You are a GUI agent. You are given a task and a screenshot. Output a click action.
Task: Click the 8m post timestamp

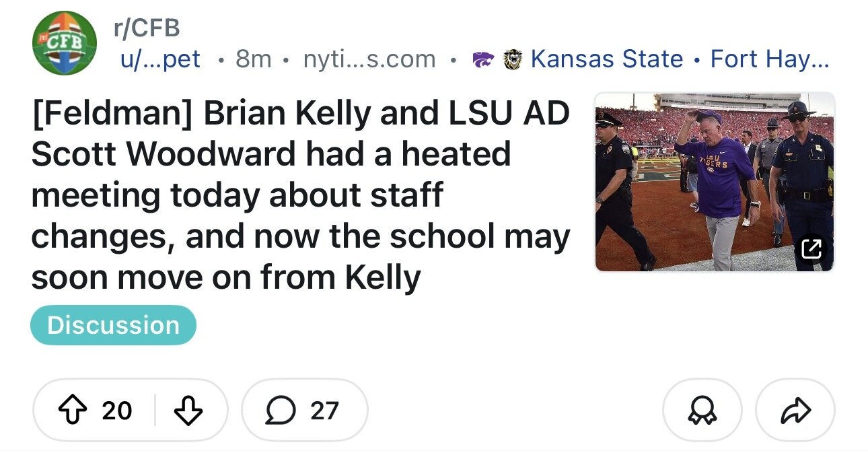coord(253,59)
